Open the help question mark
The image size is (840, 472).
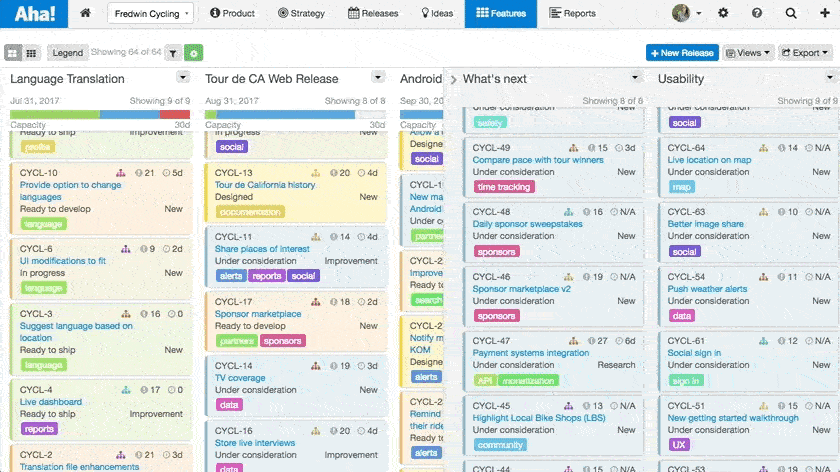tap(757, 13)
